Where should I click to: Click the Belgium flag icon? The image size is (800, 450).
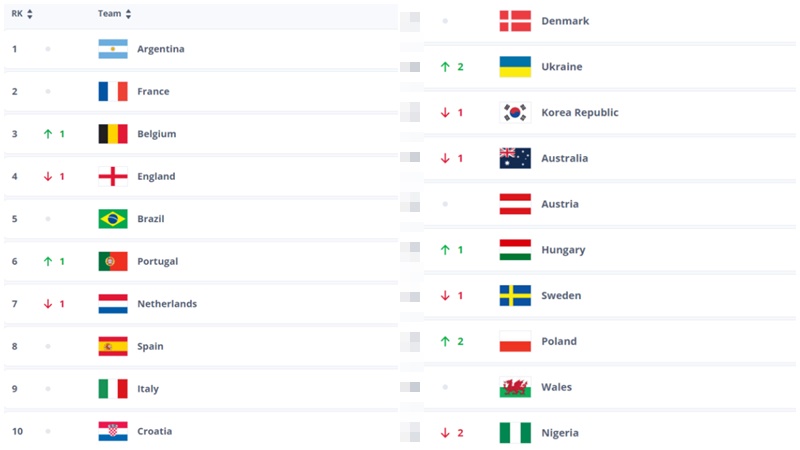[113, 134]
